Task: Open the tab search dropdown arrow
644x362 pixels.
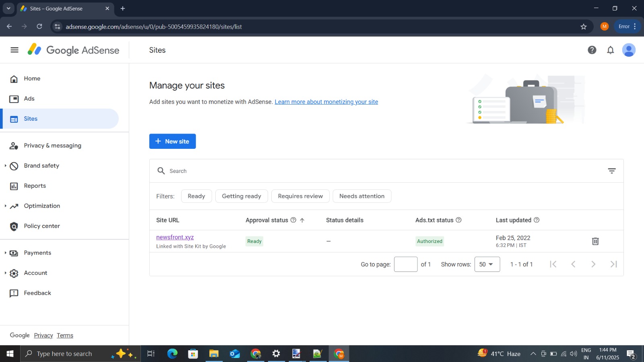Action: [x=8, y=8]
